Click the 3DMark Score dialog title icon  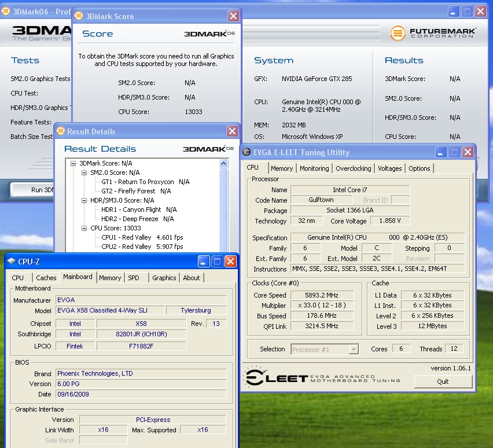[x=79, y=16]
